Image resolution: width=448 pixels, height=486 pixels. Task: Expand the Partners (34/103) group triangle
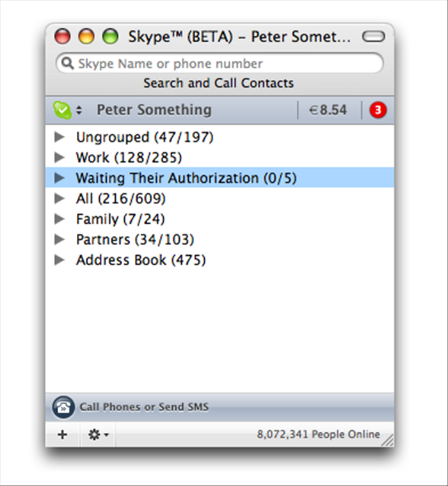(60, 239)
